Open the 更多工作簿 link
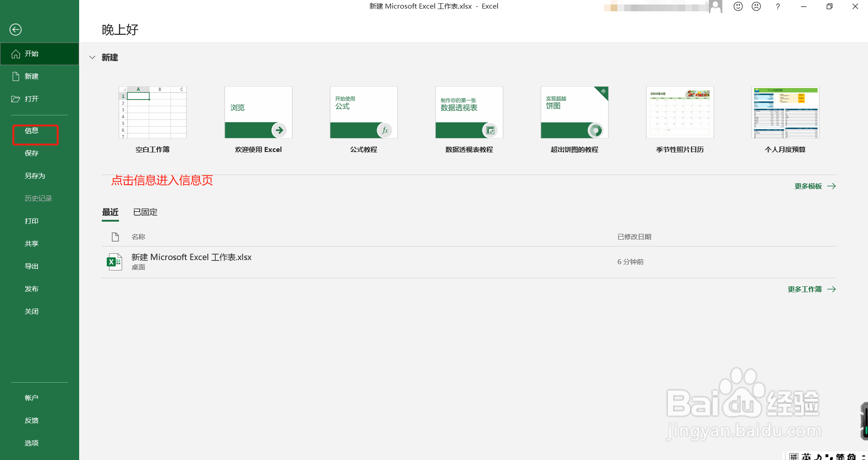The width and height of the screenshot is (868, 460). point(805,289)
